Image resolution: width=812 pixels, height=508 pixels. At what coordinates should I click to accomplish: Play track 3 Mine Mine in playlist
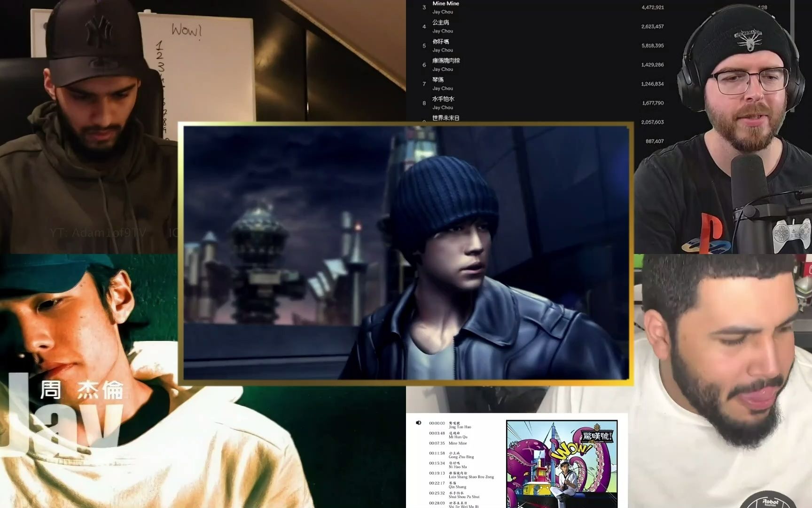pyautogui.click(x=445, y=3)
